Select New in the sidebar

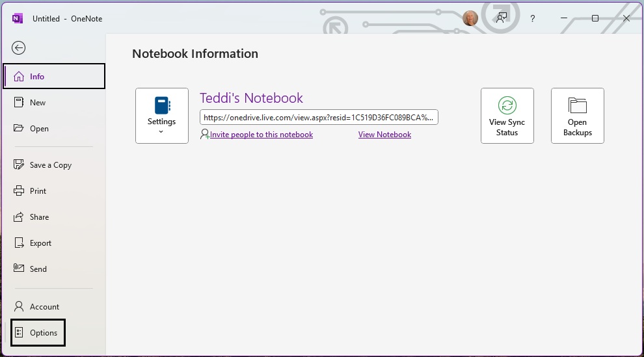click(x=38, y=103)
